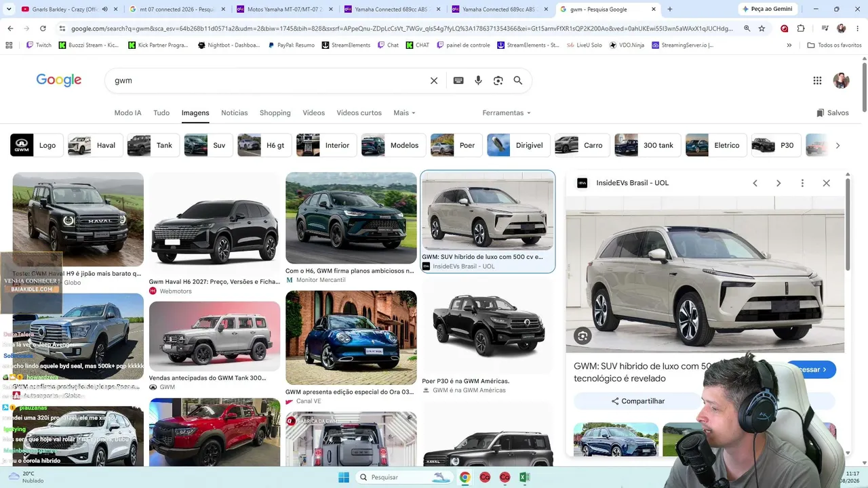Viewport: 868px width, 488px height.
Task: Search by image with Google Lens icon
Action: pos(498,81)
